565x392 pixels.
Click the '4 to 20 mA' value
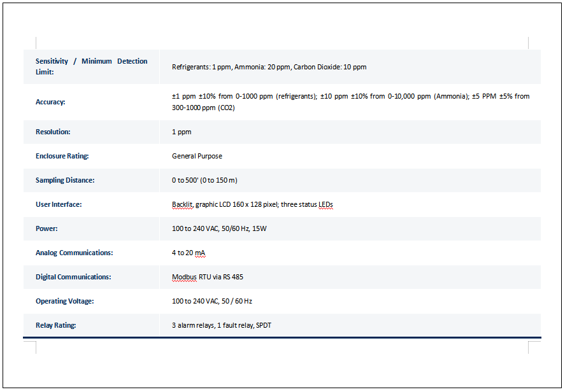point(189,253)
